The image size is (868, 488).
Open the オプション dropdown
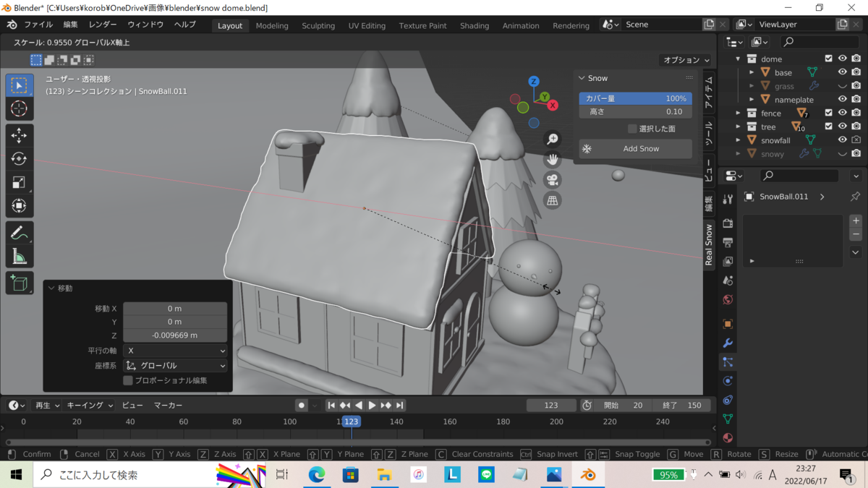(685, 60)
